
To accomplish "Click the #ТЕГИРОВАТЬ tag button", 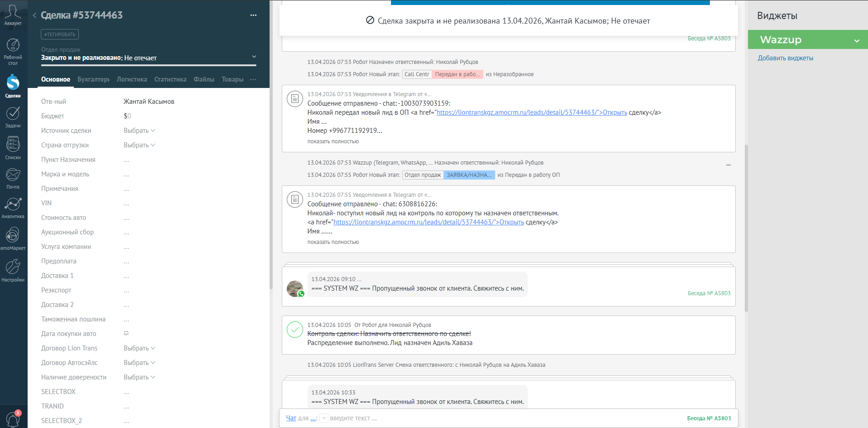I will tap(60, 34).
